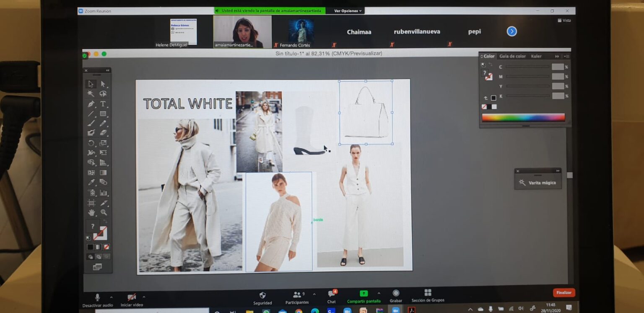Select the handbag image on artboard
Image resolution: width=644 pixels, height=313 pixels.
(366, 112)
